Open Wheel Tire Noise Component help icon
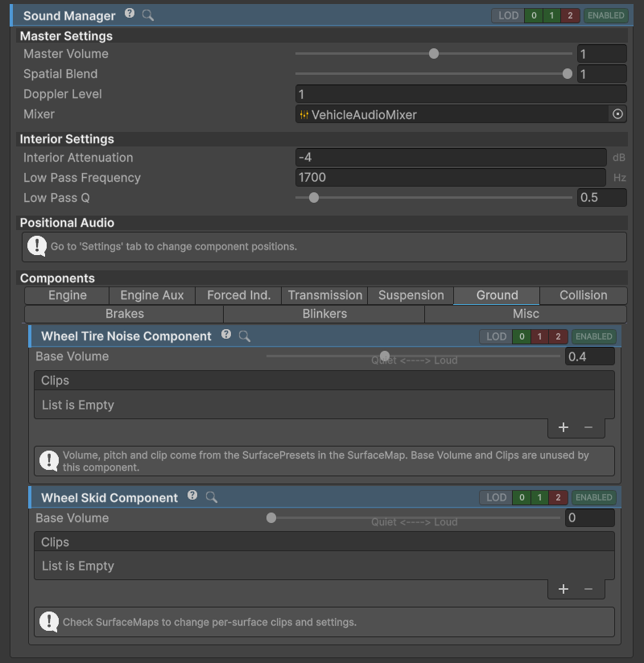 tap(226, 335)
